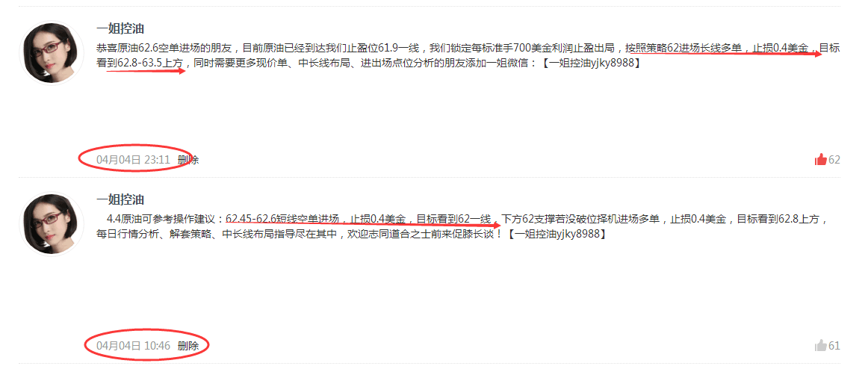Open the avatar on the 23:11 post

point(52,52)
